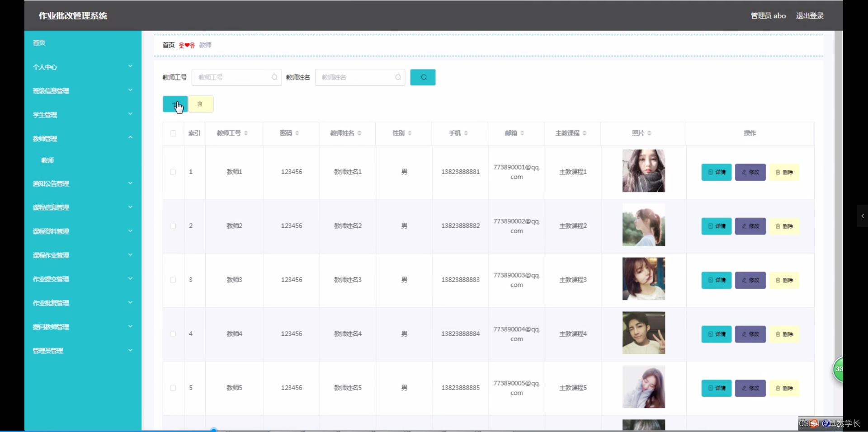The width and height of the screenshot is (868, 432).
Task: Click 退出登录 at top right
Action: tap(809, 15)
